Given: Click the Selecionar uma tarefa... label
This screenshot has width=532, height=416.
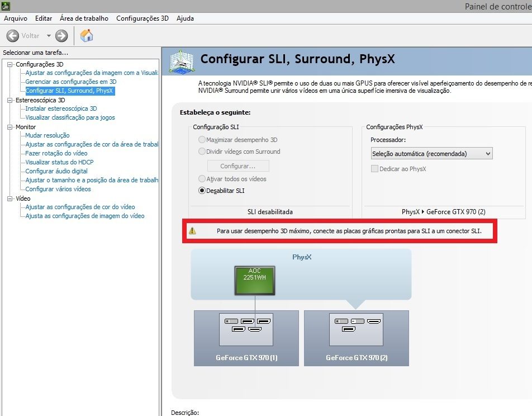Looking at the screenshot, I should (35, 53).
